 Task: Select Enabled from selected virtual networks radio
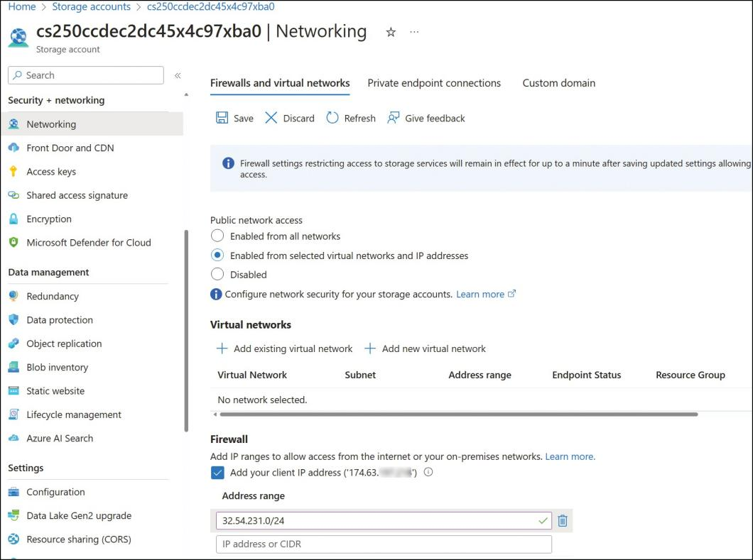coord(217,256)
